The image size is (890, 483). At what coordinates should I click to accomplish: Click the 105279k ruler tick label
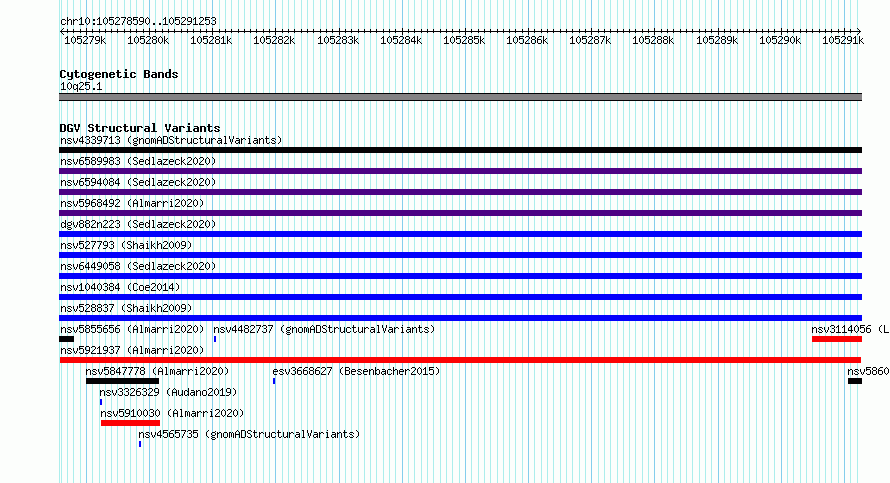[85, 40]
